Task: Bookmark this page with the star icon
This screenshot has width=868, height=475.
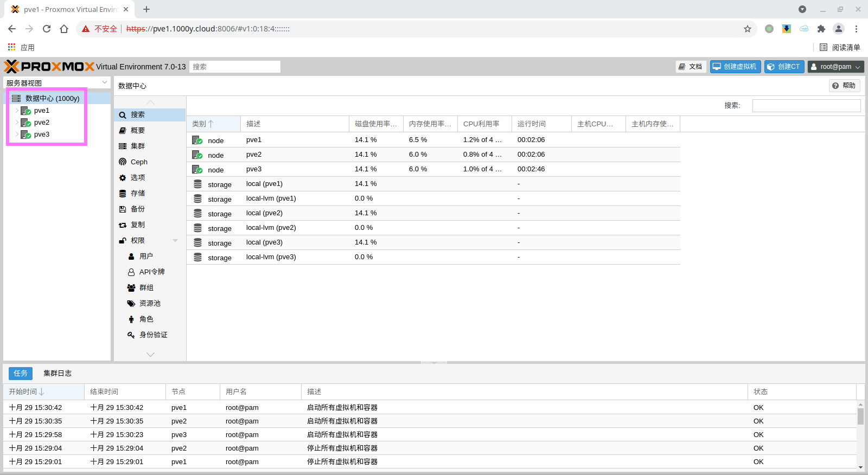Action: point(748,29)
